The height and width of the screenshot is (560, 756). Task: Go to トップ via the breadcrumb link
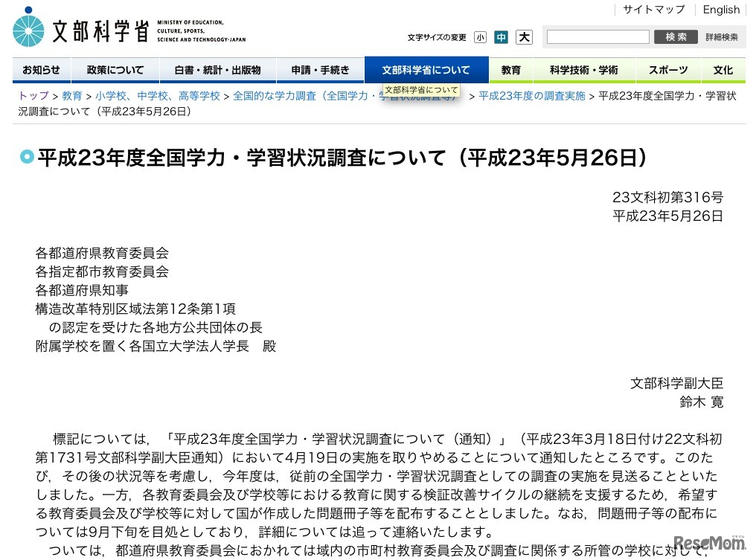[x=32, y=95]
